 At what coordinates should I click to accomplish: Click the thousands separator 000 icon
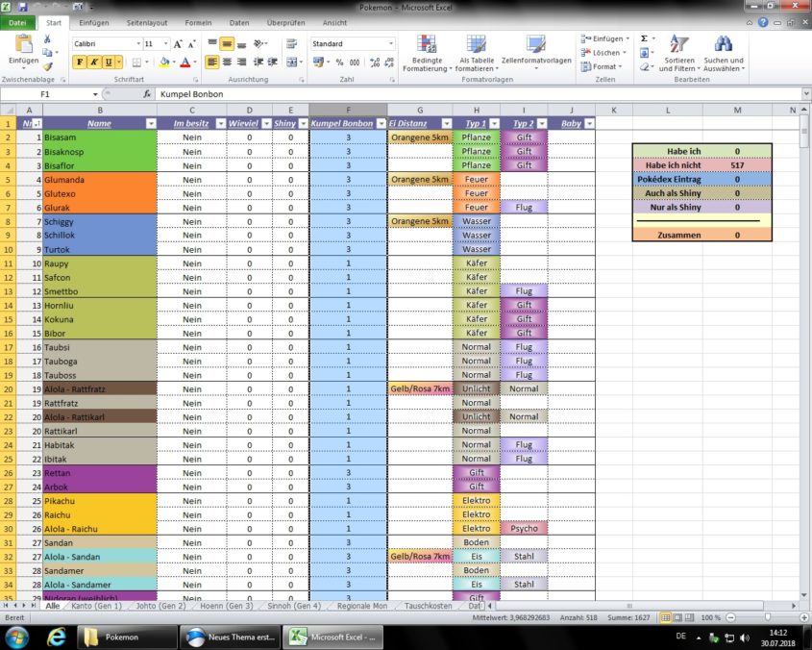point(355,62)
